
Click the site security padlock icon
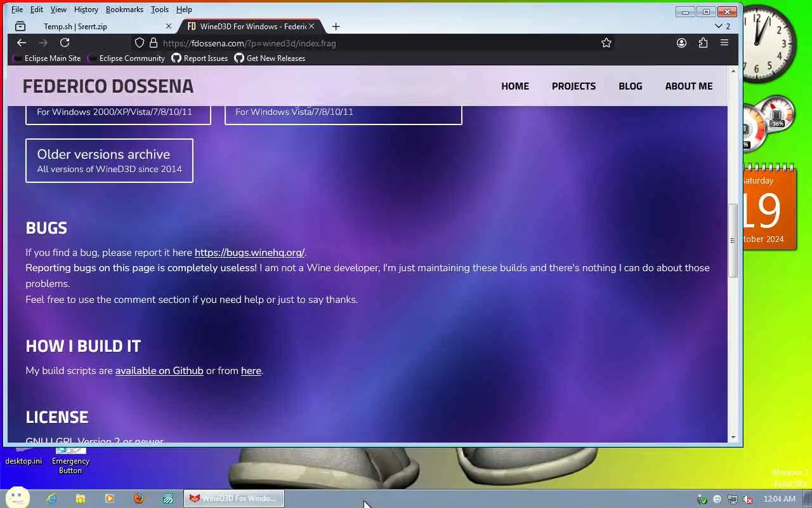point(153,43)
